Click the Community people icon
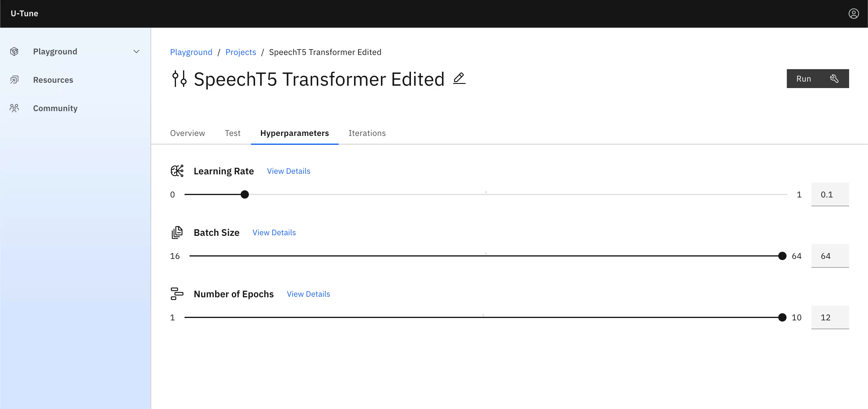This screenshot has width=868, height=409. pyautogui.click(x=14, y=108)
